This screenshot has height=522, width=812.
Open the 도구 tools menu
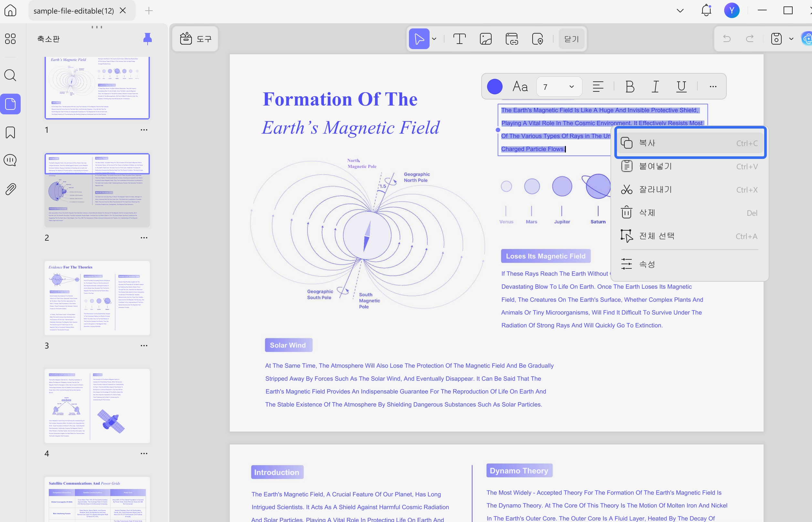pyautogui.click(x=195, y=39)
